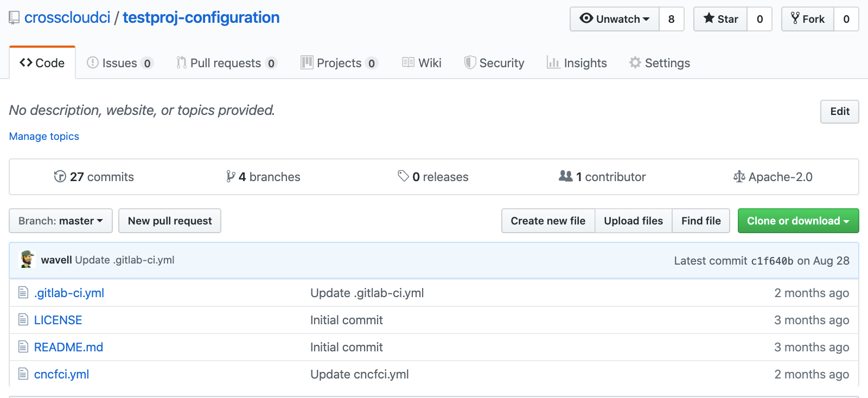View the 1 contributor link
This screenshot has height=398, width=868.
coord(602,177)
